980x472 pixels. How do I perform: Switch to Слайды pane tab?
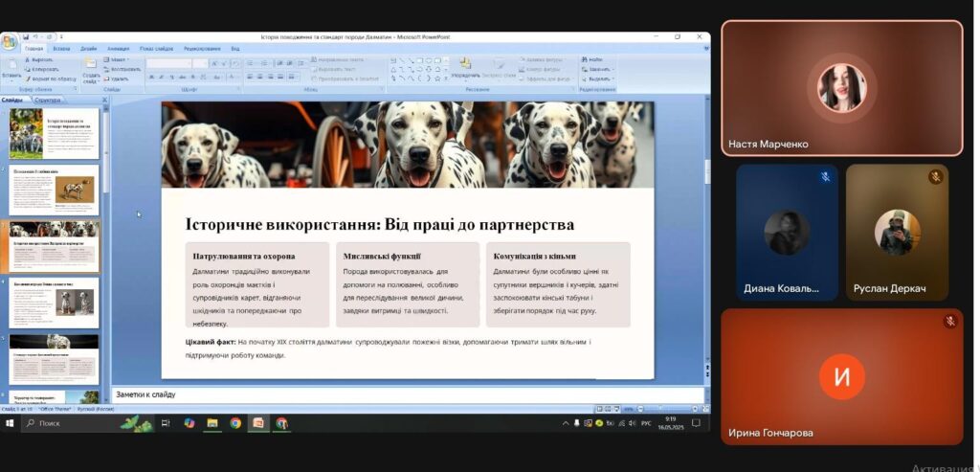[12, 100]
